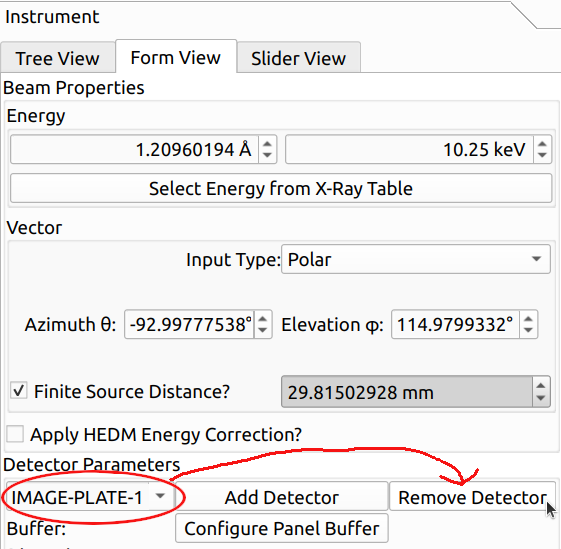The height and width of the screenshot is (549, 561).
Task: Switch to the Tree View tab
Action: tap(58, 58)
